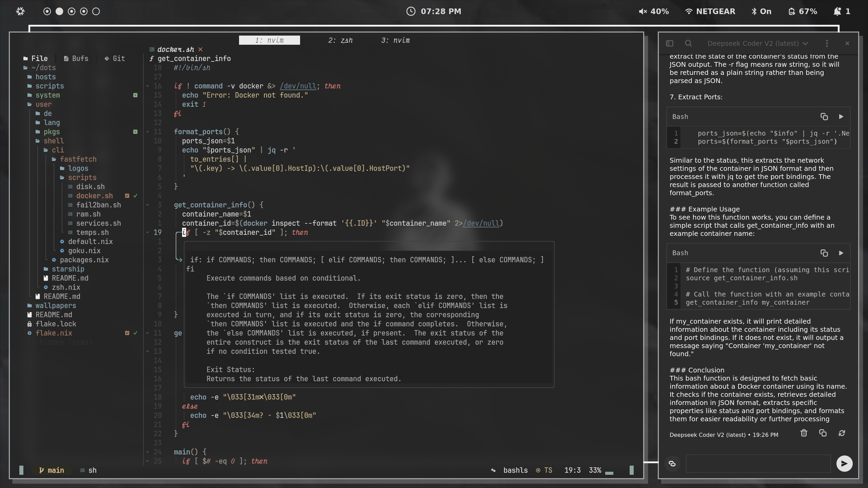Run the Extract Ports Bash code block
868x488 pixels.
pyautogui.click(x=841, y=117)
